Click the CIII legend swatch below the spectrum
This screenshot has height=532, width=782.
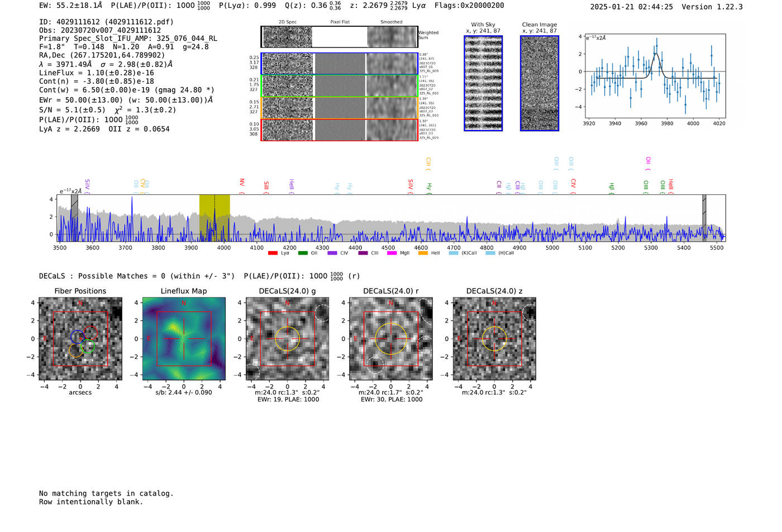363,253
